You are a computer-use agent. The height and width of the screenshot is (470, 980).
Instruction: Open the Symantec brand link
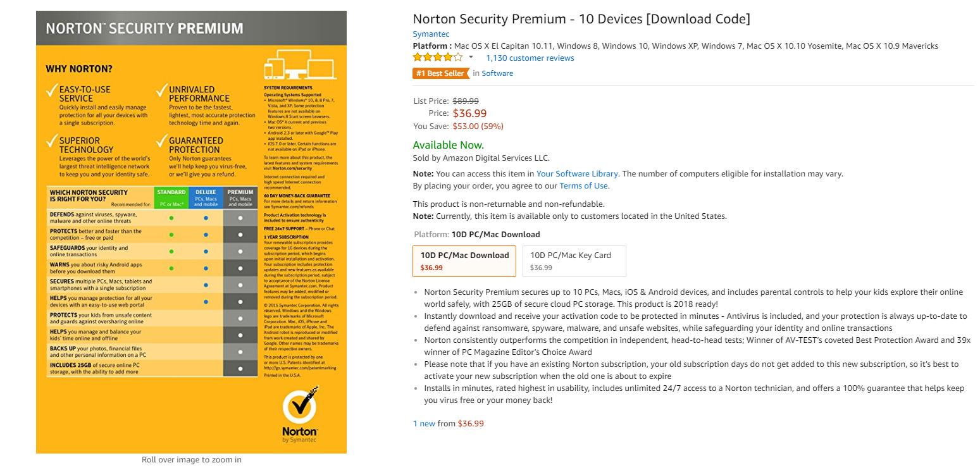click(431, 34)
